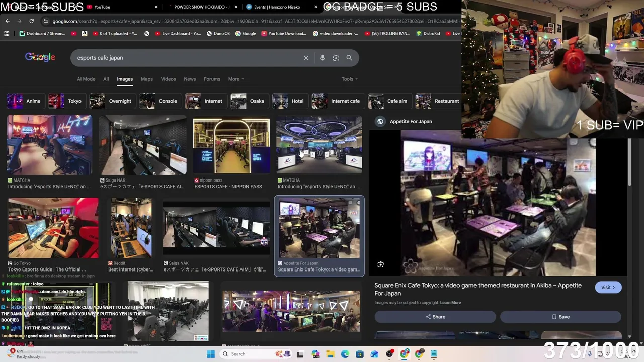This screenshot has width=644, height=362.
Task: Open the Live Dashboard bookmark
Action: click(178, 34)
